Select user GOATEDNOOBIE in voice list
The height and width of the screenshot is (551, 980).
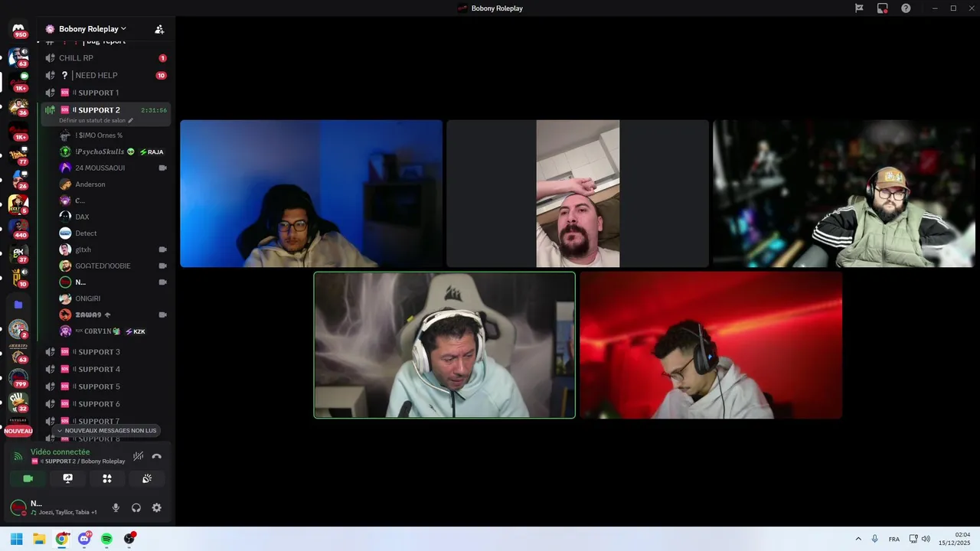click(x=113, y=266)
